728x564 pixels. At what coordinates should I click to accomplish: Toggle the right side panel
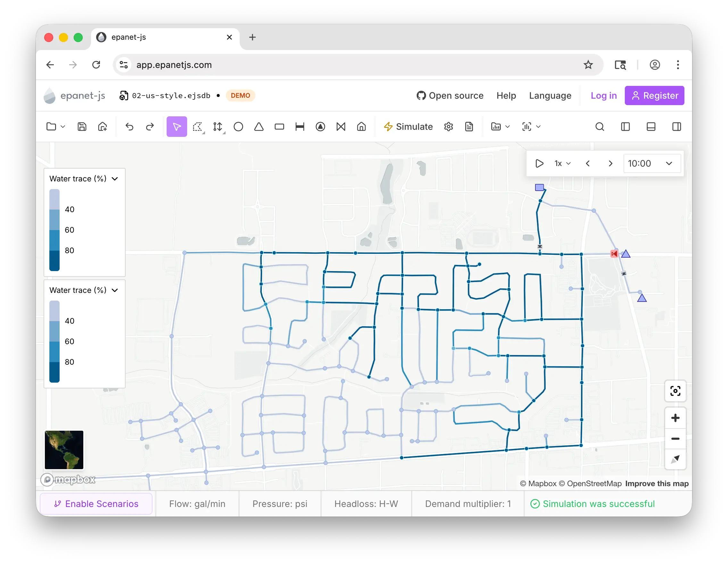pos(677,127)
